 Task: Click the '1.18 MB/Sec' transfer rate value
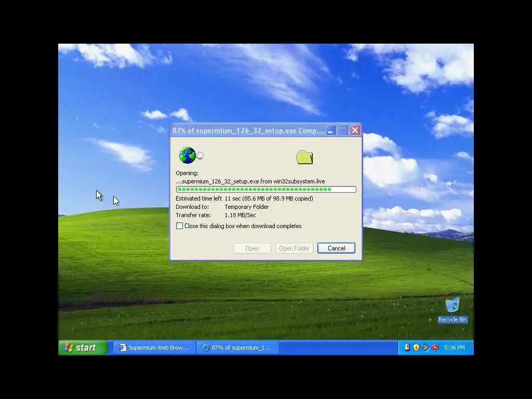tap(240, 216)
